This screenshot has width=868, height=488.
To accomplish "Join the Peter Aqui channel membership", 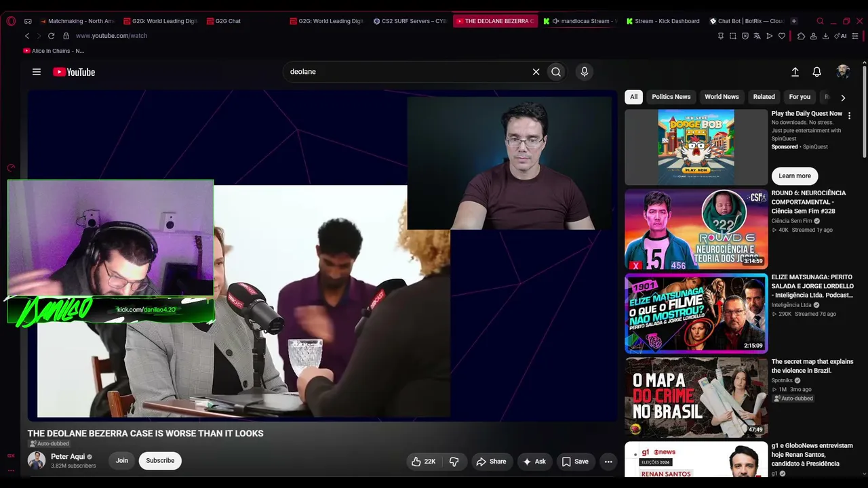I will [122, 461].
